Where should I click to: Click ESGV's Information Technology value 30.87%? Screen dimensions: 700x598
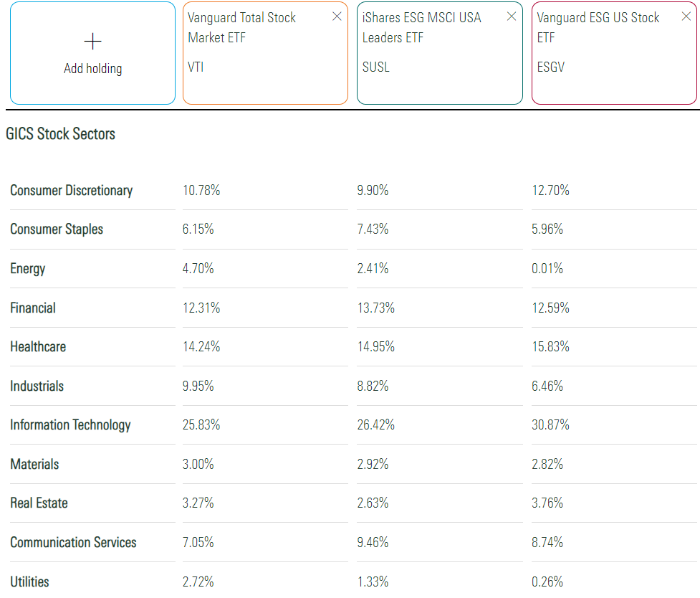coord(550,425)
